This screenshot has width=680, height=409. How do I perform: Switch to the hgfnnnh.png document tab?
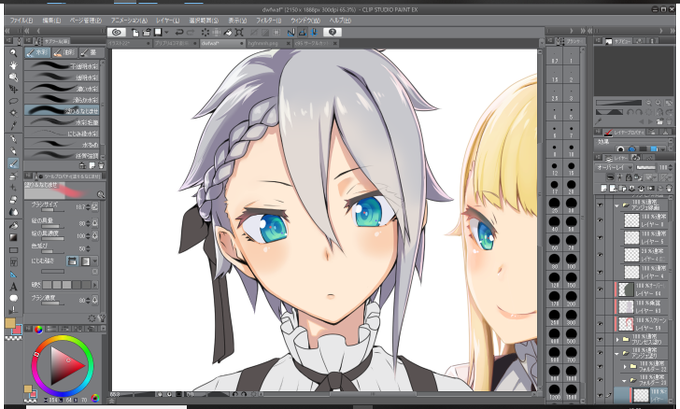pyautogui.click(x=268, y=43)
